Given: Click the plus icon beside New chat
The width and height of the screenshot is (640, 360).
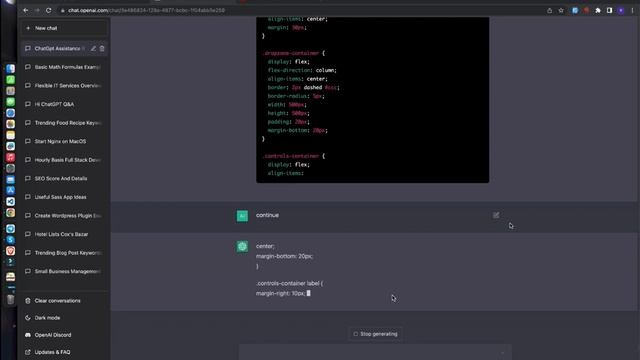Looking at the screenshot, I should click(x=28, y=28).
